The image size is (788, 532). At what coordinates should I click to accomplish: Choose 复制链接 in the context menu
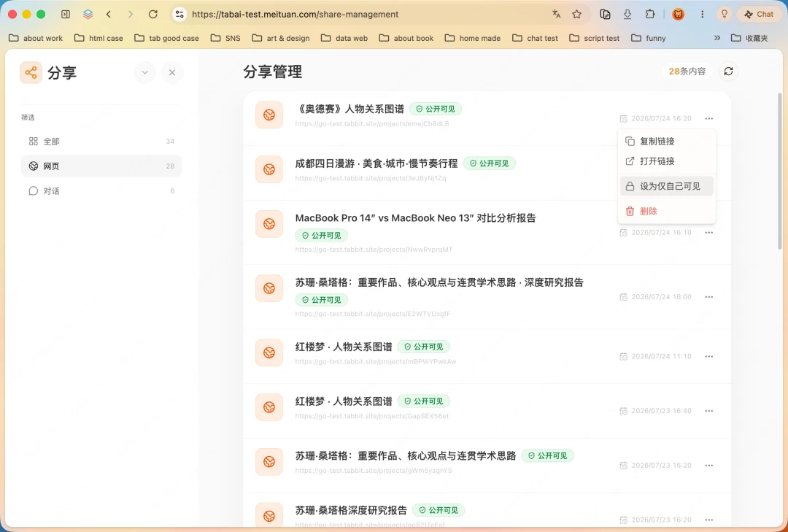(x=667, y=142)
